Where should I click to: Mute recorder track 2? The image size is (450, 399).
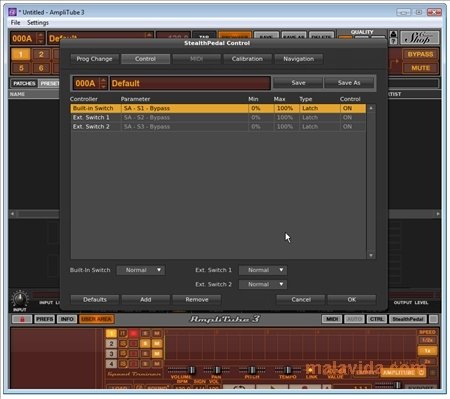point(157,343)
